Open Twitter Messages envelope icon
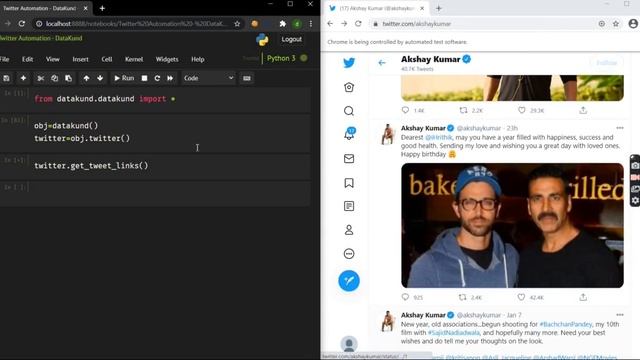This screenshot has width=640, height=360. pos(349,158)
